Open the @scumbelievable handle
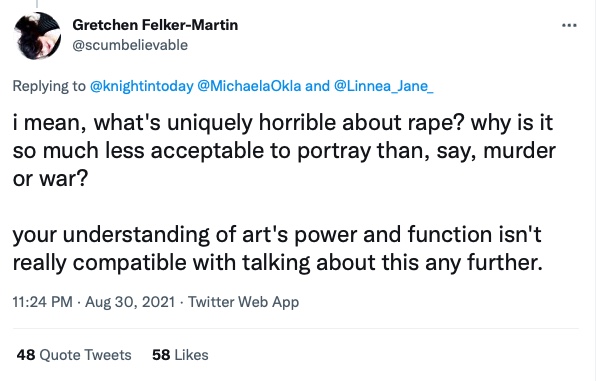The width and height of the screenshot is (596, 381). [130, 45]
